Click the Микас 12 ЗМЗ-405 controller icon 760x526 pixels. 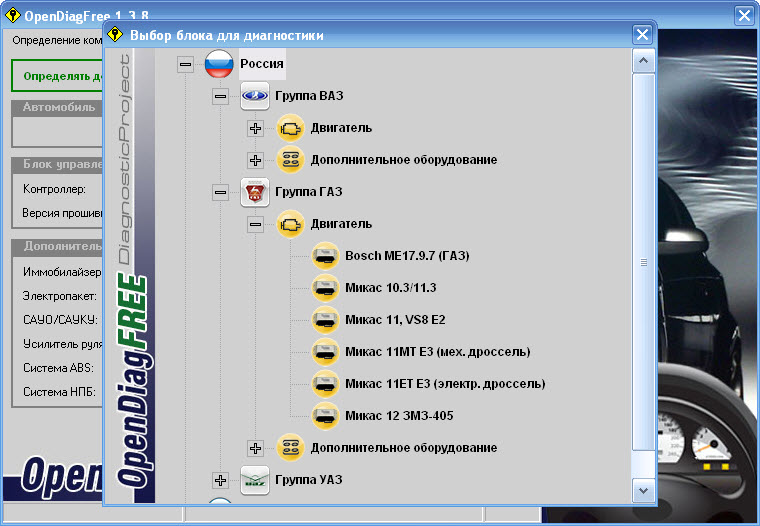325,416
